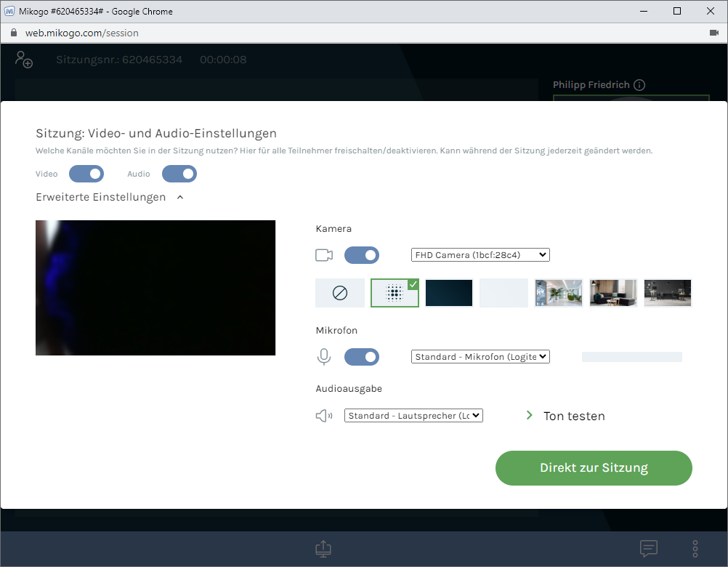This screenshot has width=728, height=567.
Task: Click the info icon beside Philipp Friedrich
Action: 639,85
